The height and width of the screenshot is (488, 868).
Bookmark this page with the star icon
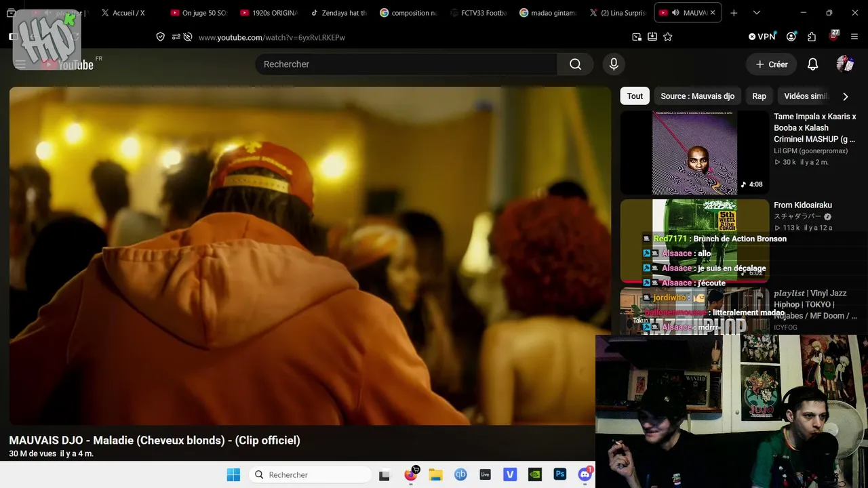pyautogui.click(x=668, y=37)
